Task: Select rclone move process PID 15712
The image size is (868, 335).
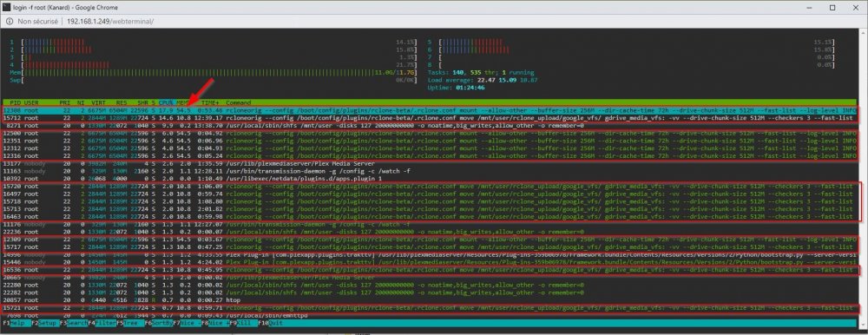Action: 430,118
